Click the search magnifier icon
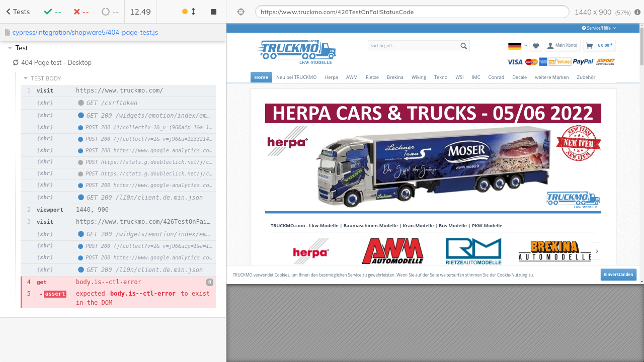 pos(463,46)
